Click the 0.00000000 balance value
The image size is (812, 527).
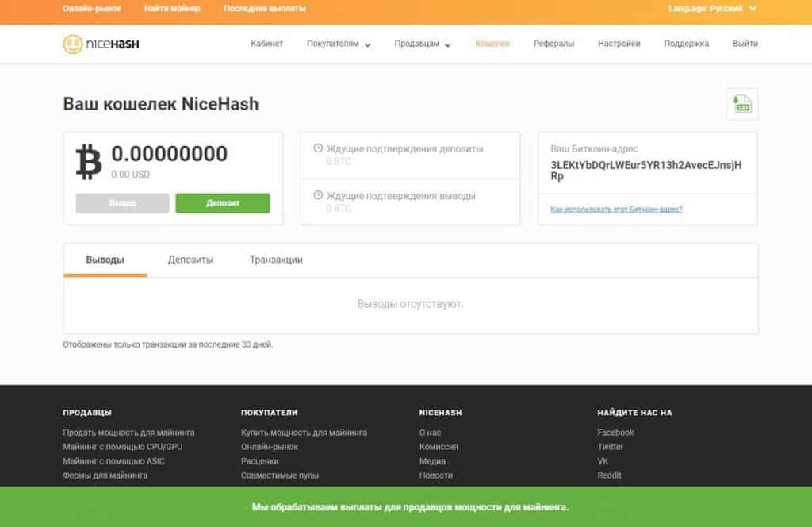(x=170, y=154)
